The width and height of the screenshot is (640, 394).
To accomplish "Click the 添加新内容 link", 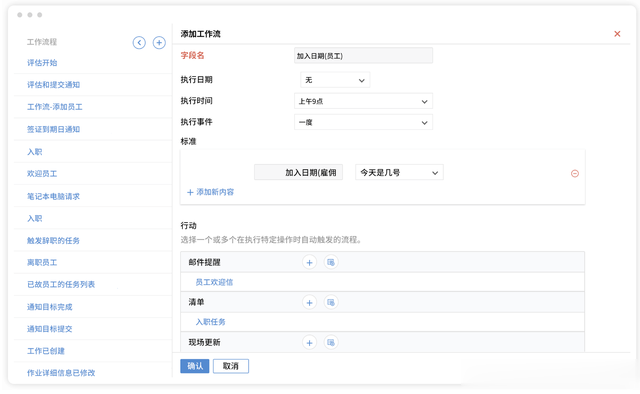I will pos(211,192).
